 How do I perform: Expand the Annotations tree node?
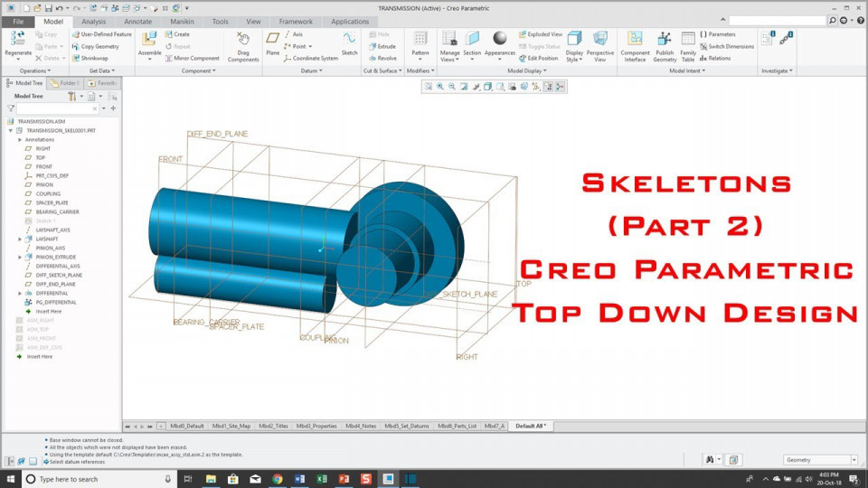[x=20, y=140]
